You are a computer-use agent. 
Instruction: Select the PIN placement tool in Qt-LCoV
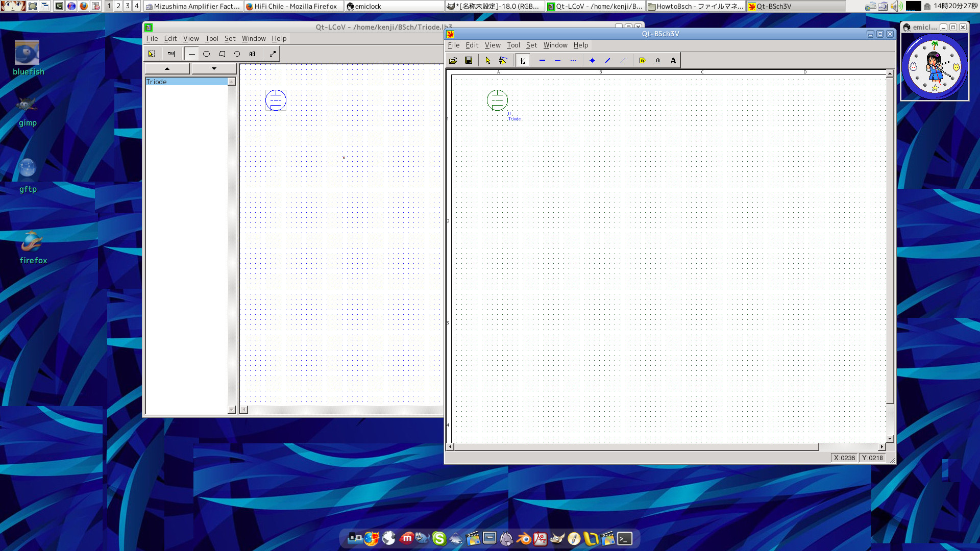point(171,54)
